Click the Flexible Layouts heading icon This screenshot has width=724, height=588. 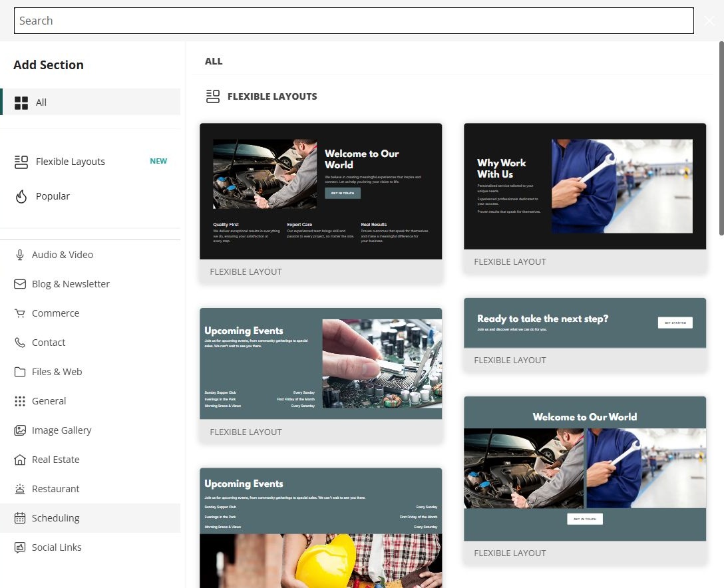pyautogui.click(x=213, y=96)
